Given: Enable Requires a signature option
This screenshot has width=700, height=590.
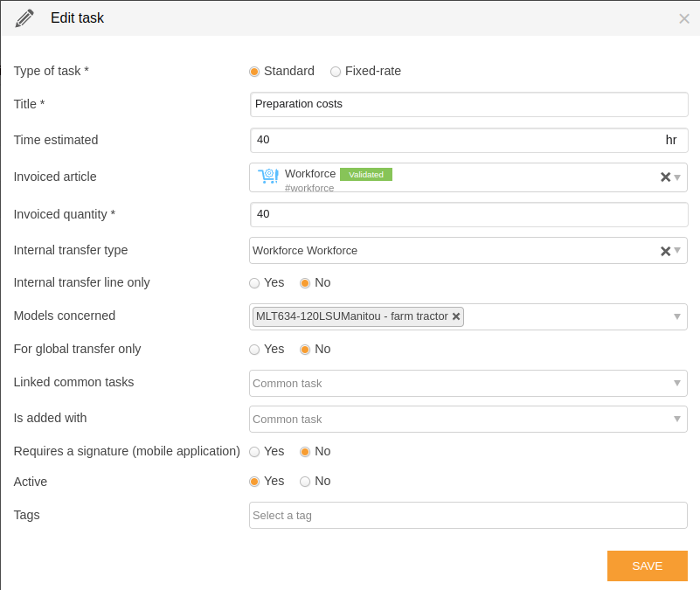Looking at the screenshot, I should click(254, 452).
